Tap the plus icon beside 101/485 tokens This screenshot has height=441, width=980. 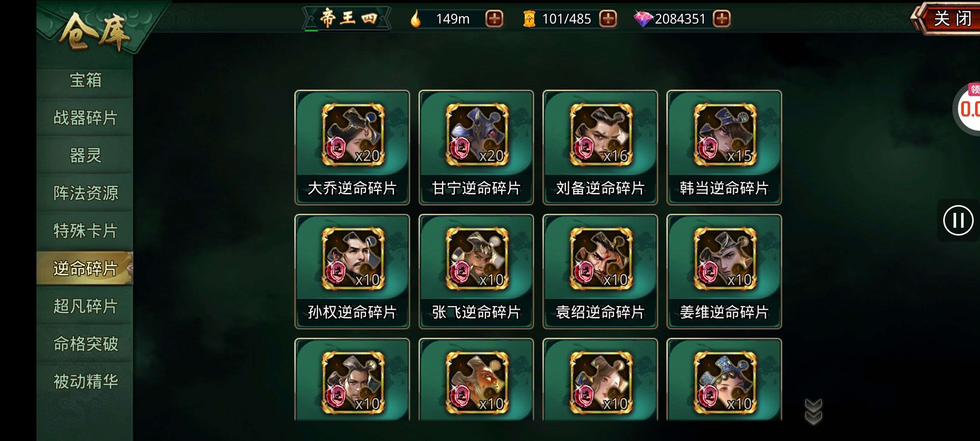tap(608, 18)
